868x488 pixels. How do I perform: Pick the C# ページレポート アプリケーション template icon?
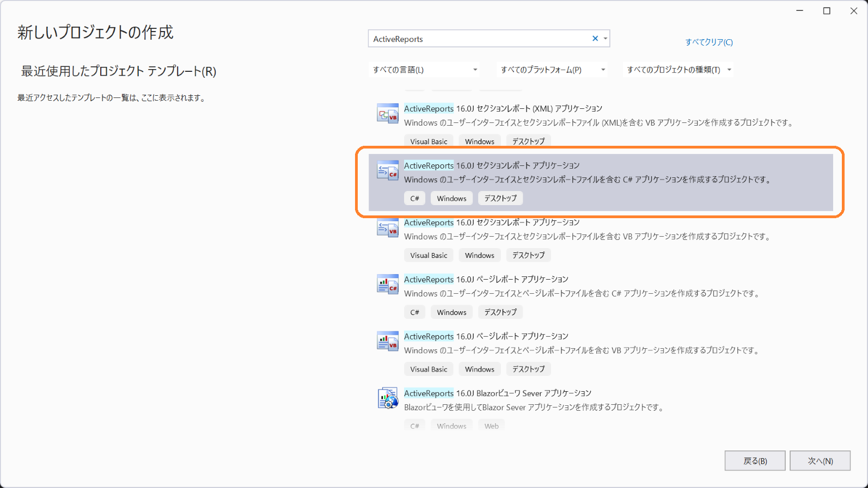(x=388, y=285)
